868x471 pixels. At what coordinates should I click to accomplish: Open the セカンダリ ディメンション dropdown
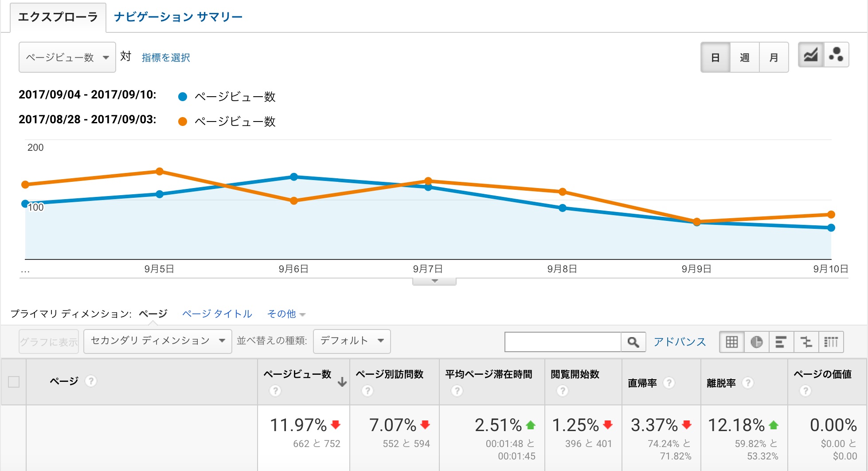pos(157,341)
